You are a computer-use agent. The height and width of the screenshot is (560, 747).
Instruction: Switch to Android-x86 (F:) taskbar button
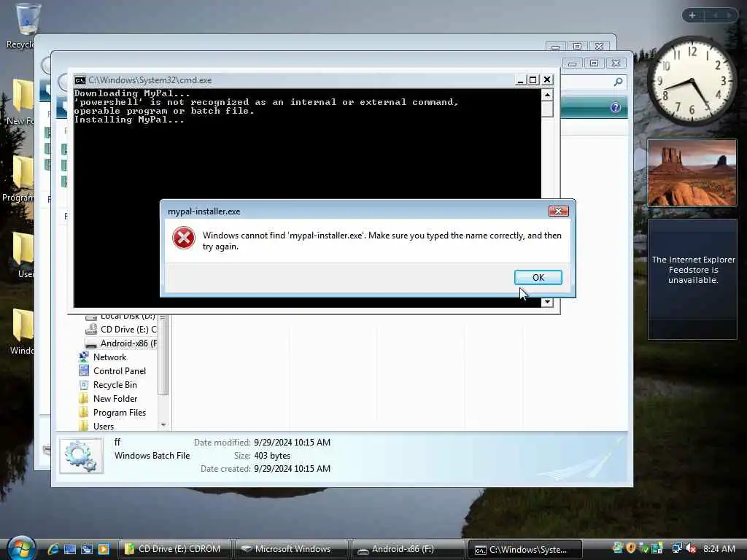(408, 549)
